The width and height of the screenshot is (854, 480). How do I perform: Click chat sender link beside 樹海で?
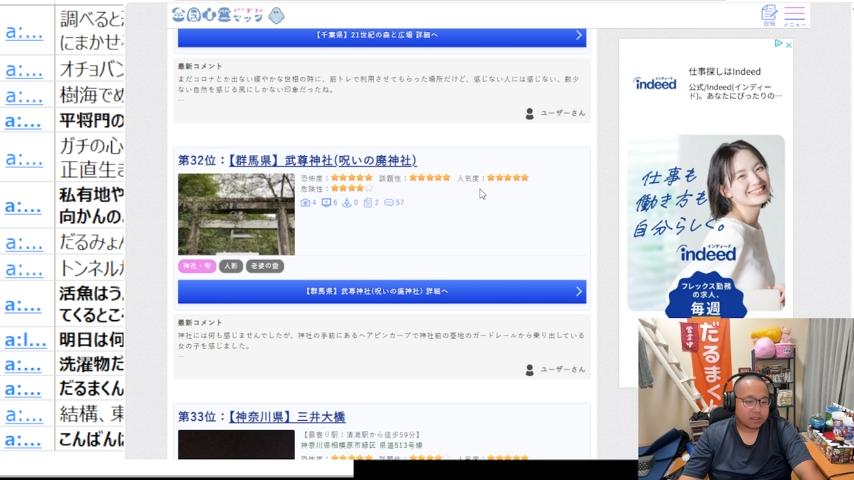coord(24,95)
